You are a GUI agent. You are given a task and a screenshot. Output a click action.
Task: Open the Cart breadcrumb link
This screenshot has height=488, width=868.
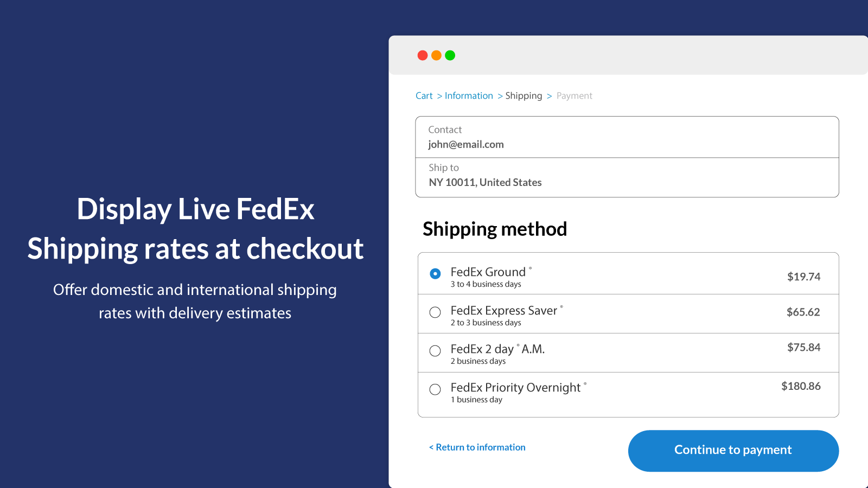tap(424, 96)
